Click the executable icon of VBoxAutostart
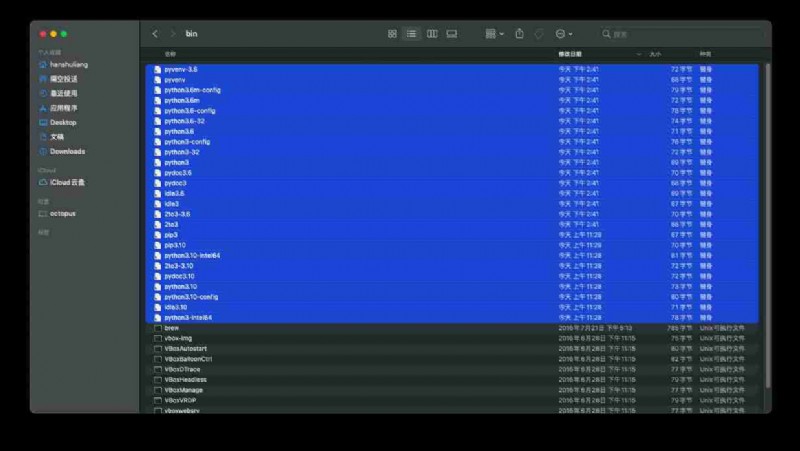The image size is (800, 451). point(158,349)
